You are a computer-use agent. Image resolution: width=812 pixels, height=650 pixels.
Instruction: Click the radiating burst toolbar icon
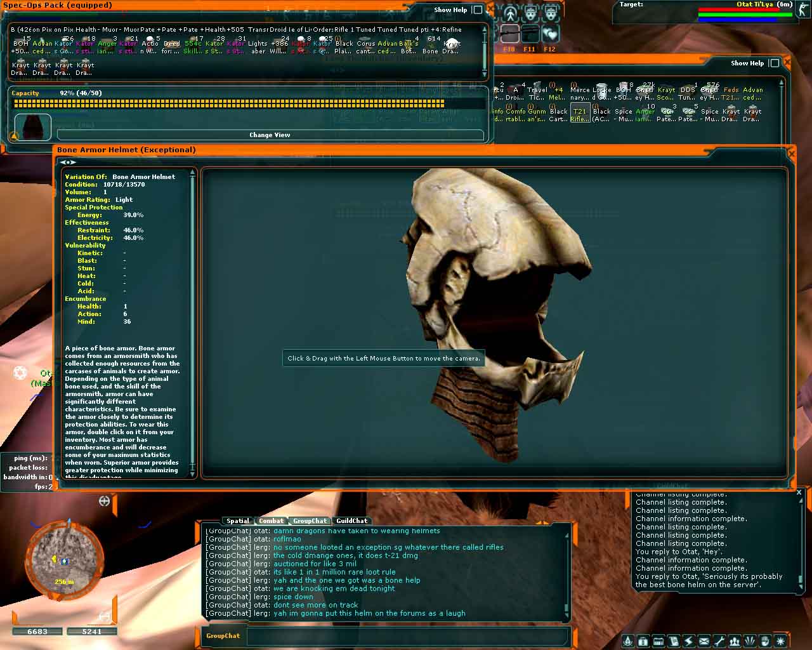point(749,641)
